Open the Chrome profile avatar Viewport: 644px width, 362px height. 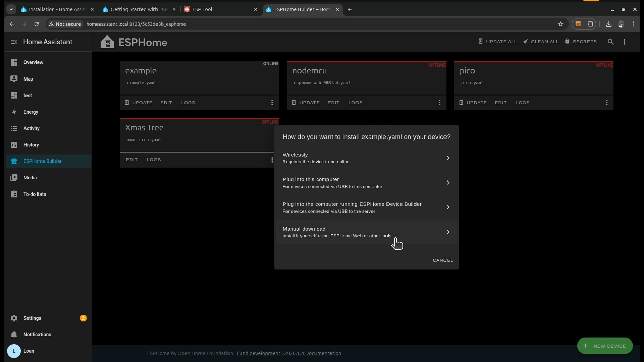(x=621, y=24)
